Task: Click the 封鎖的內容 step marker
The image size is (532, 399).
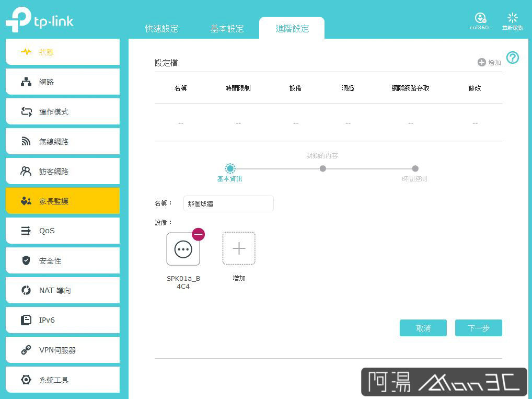Action: 322,168
